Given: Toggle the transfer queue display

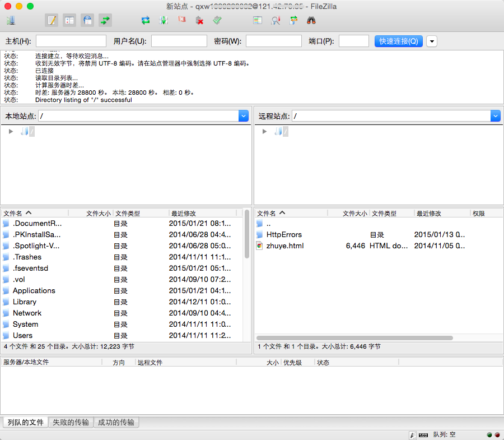Looking at the screenshot, I should [105, 21].
